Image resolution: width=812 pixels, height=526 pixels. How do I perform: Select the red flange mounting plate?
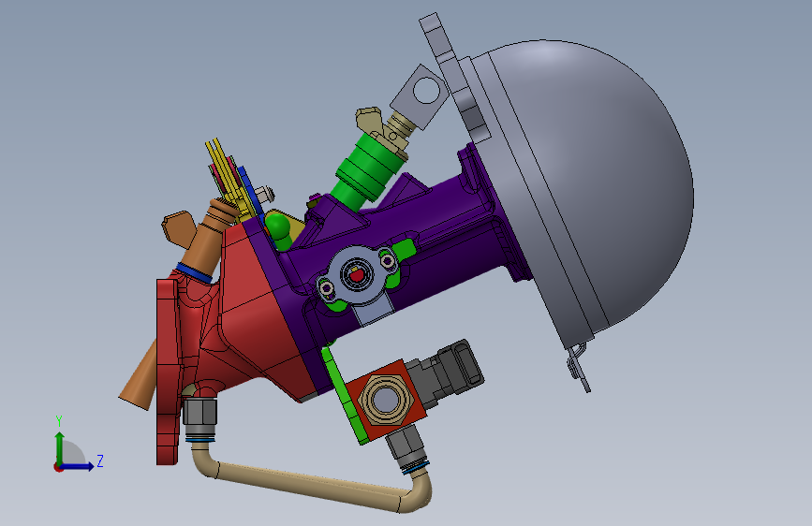pos(168,372)
